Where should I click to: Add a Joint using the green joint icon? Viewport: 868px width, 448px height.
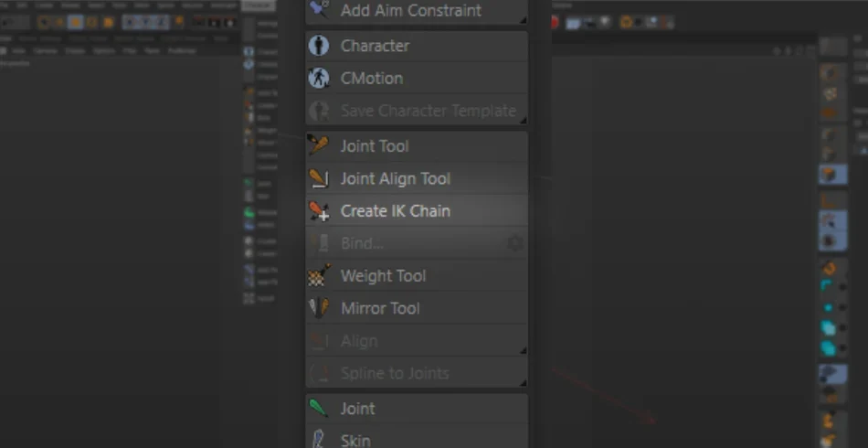tap(318, 409)
